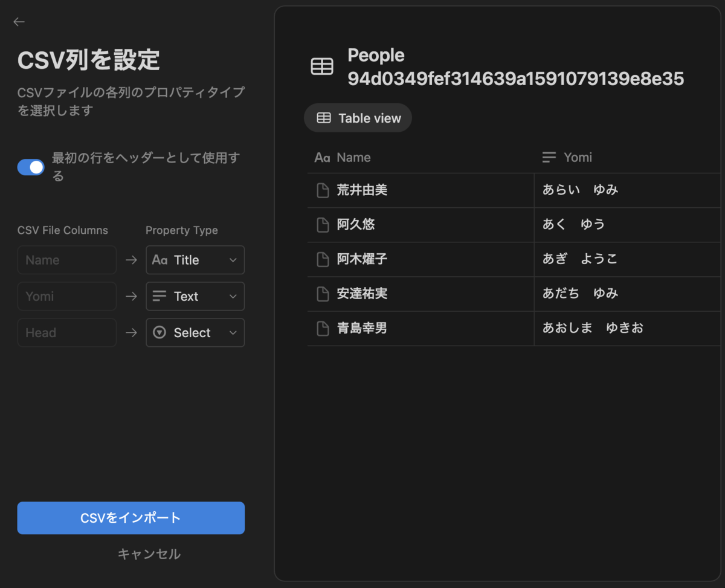Click the CSVをインポート button
Screen dimensions: 725x588
click(130, 518)
